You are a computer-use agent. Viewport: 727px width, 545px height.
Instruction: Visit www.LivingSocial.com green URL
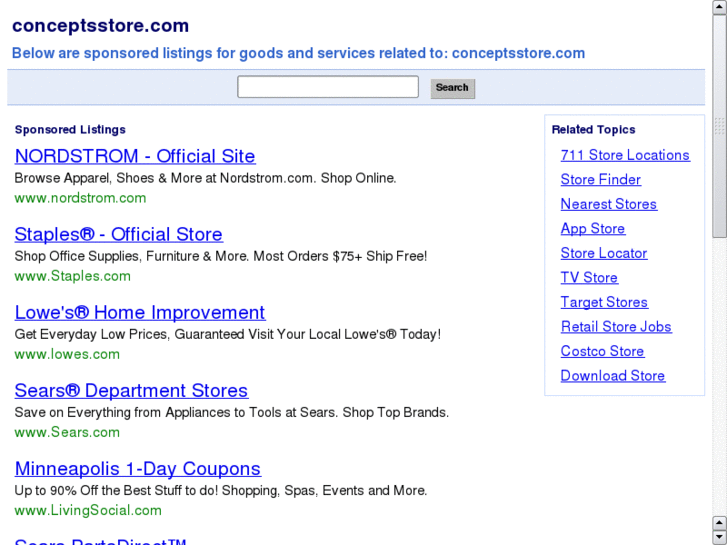click(x=88, y=510)
